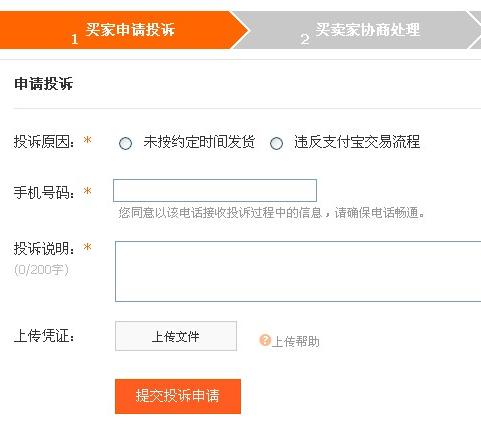Click the 未按约定时间发货 option label text

(199, 142)
